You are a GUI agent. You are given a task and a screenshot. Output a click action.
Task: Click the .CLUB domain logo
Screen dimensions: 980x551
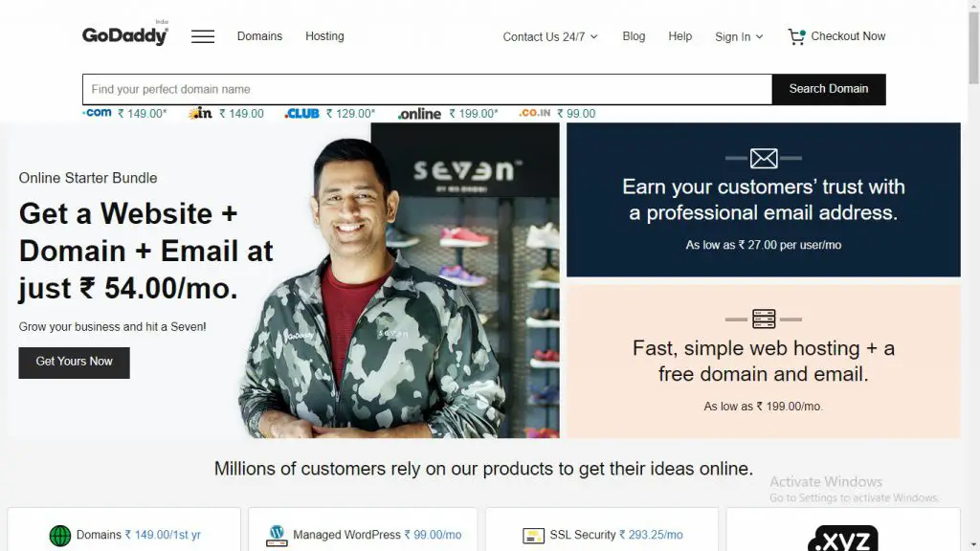[301, 114]
